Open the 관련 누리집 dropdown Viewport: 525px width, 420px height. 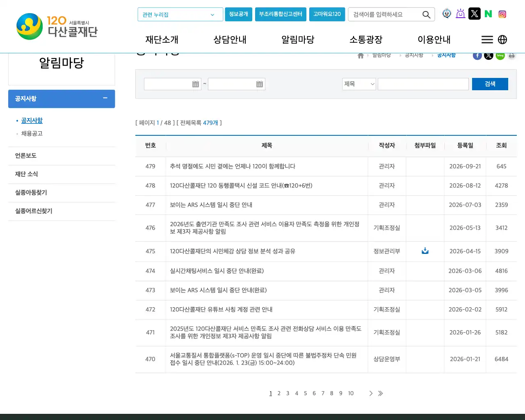point(180,14)
